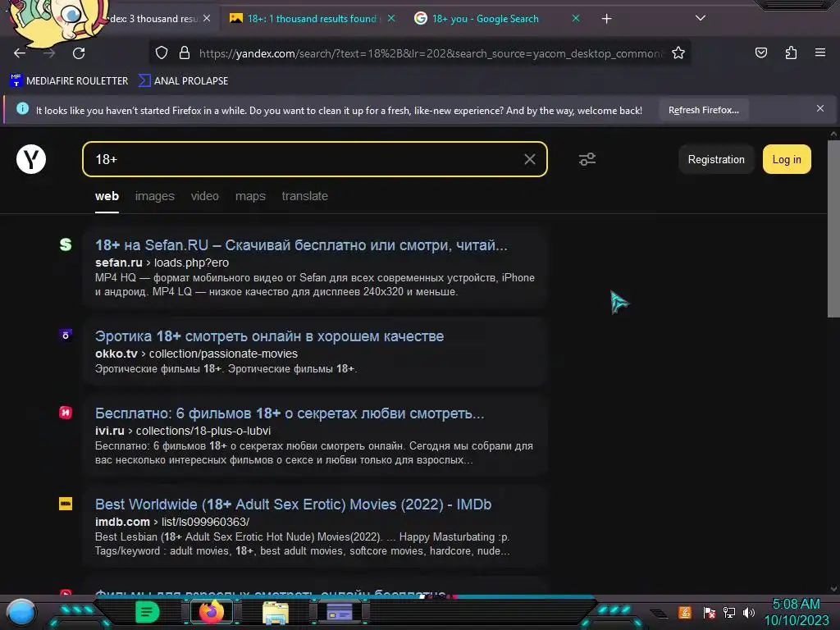Open a new browser tab

click(606, 19)
